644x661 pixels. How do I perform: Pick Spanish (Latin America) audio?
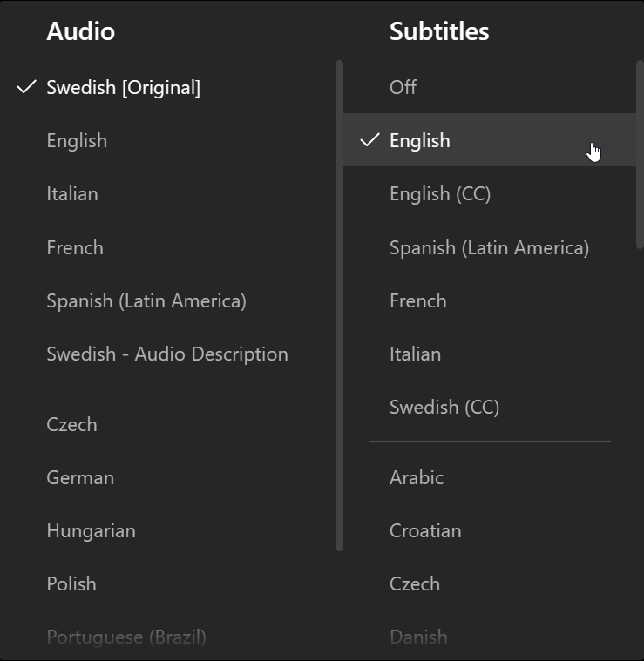146,301
